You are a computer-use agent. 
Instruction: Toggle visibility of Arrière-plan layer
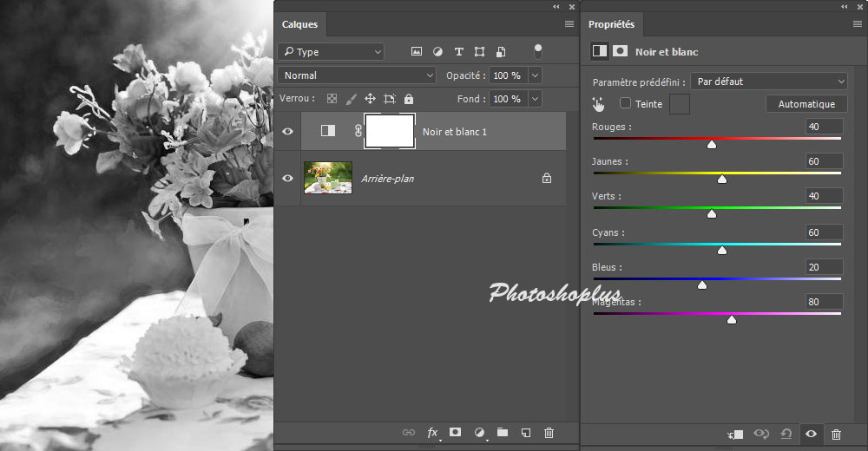287,178
